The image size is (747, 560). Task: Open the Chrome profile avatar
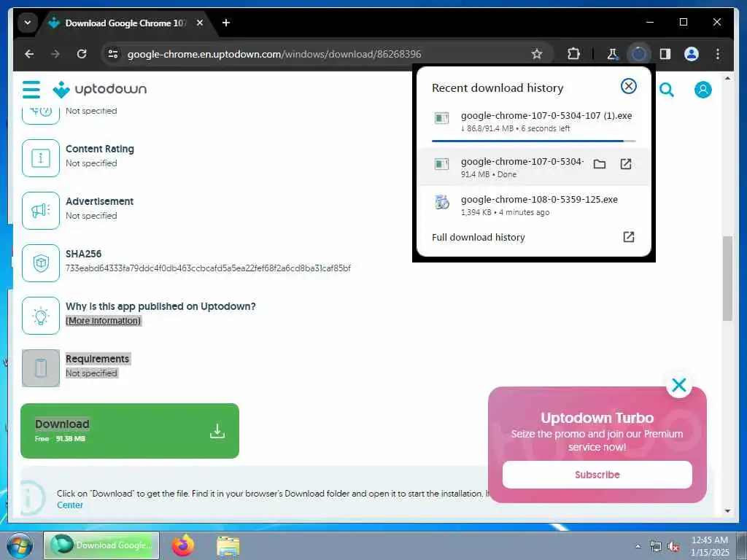(692, 54)
